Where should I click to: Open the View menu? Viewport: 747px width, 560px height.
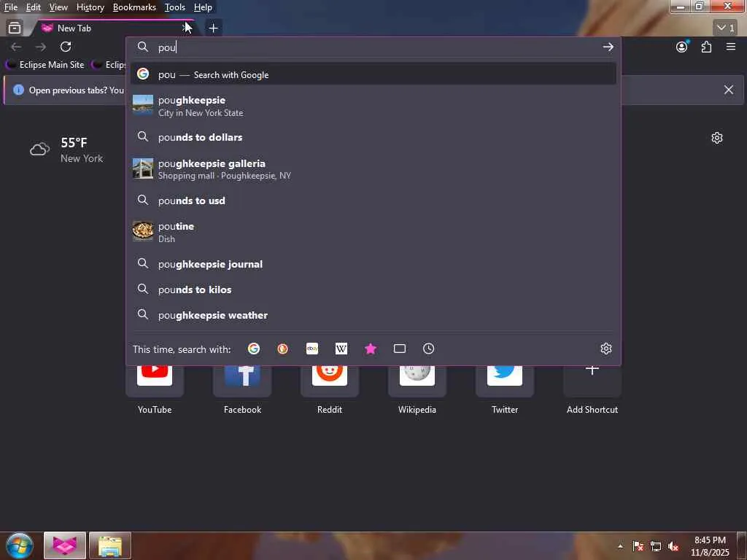(x=58, y=7)
